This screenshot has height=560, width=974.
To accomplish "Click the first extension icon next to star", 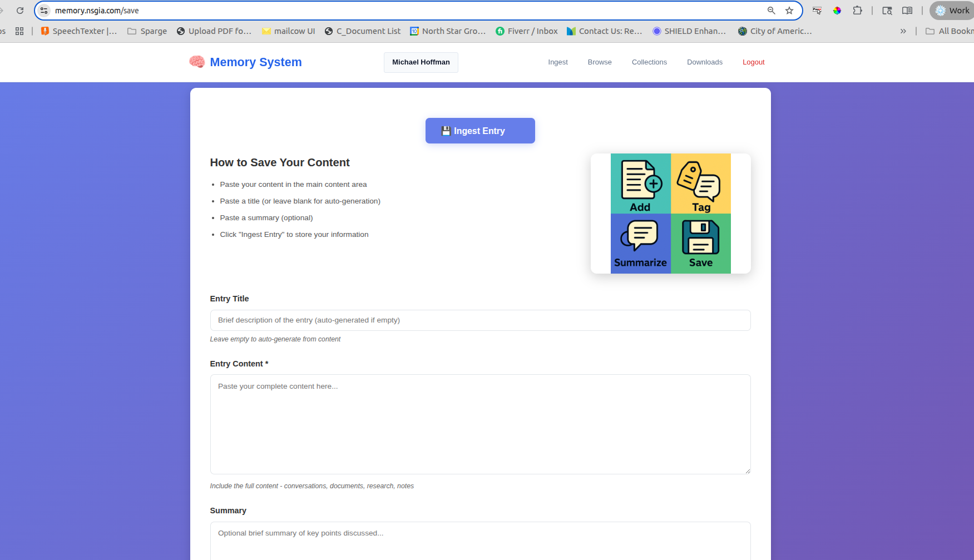I will pos(817,11).
